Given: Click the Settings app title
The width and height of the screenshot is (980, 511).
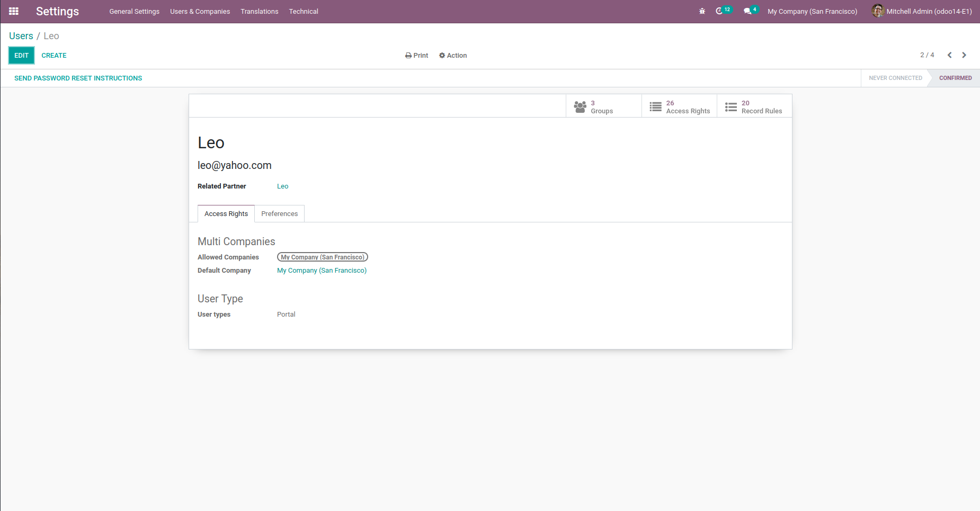Looking at the screenshot, I should click(57, 11).
